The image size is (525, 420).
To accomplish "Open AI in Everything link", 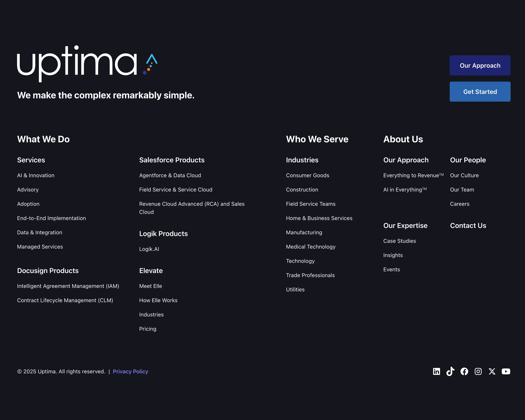I will 405,190.
